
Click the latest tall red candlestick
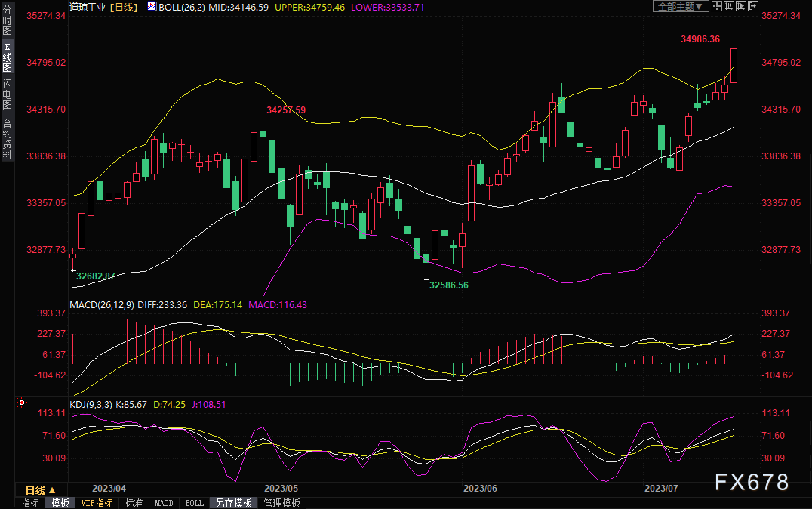click(x=734, y=65)
